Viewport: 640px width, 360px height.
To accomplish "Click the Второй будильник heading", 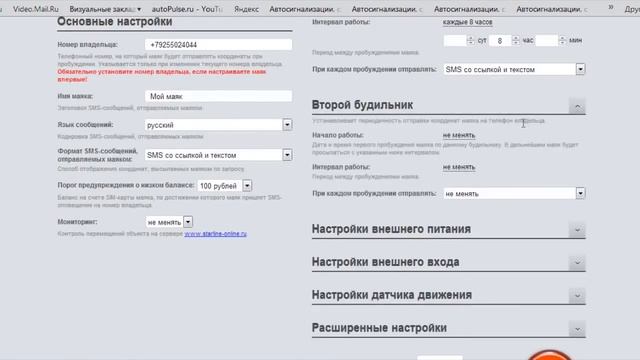I will [362, 105].
